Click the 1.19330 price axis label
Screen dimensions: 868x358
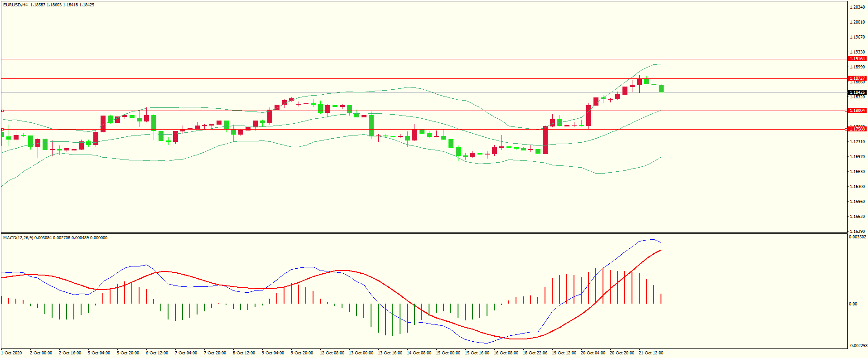858,52
